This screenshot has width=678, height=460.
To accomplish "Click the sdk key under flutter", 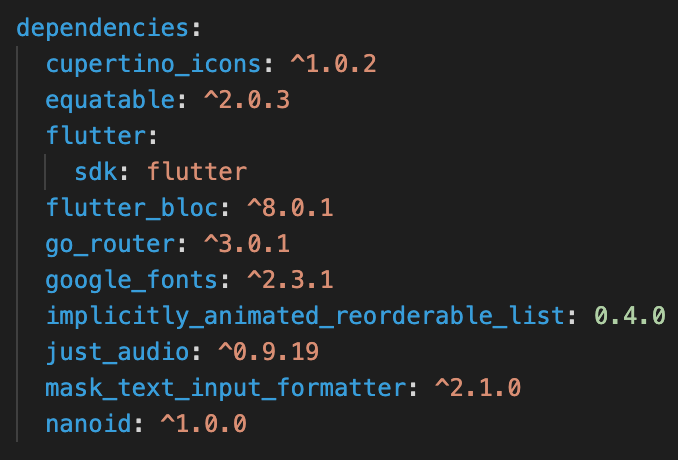I will click(96, 172).
